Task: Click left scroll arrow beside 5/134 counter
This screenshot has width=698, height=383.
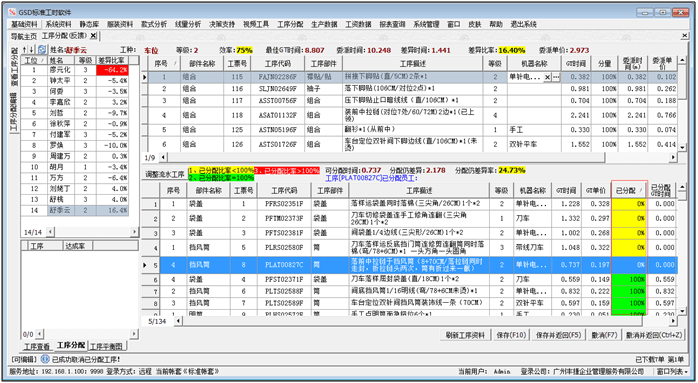Action: coord(179,321)
